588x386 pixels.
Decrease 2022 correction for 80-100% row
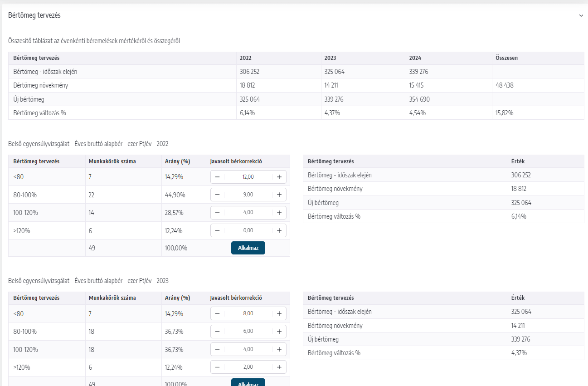pos(217,195)
